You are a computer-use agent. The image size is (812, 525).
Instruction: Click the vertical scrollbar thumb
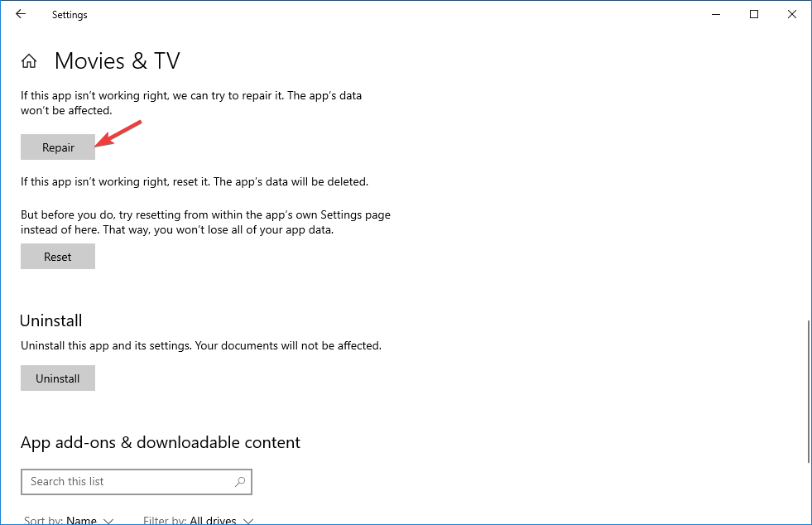pyautogui.click(x=809, y=392)
